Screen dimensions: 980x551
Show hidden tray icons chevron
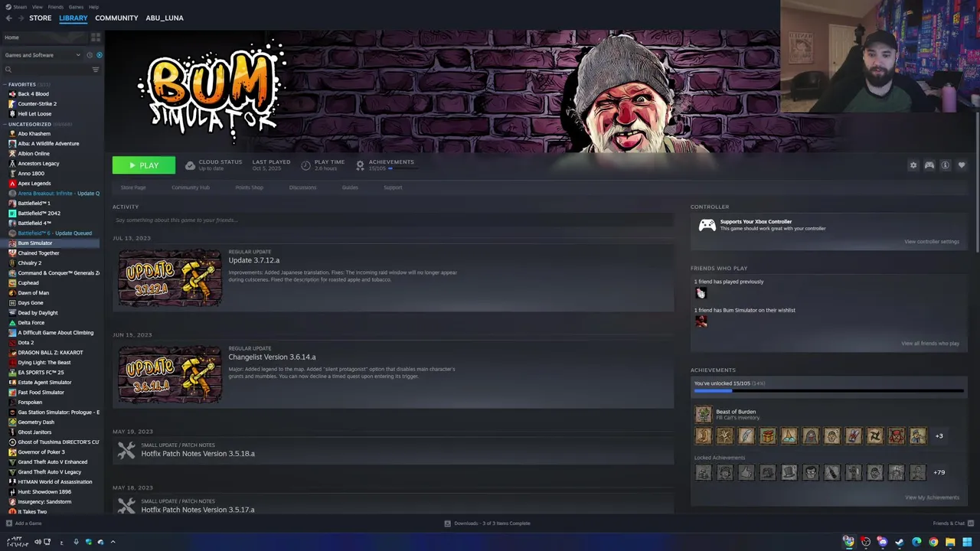pos(113,542)
